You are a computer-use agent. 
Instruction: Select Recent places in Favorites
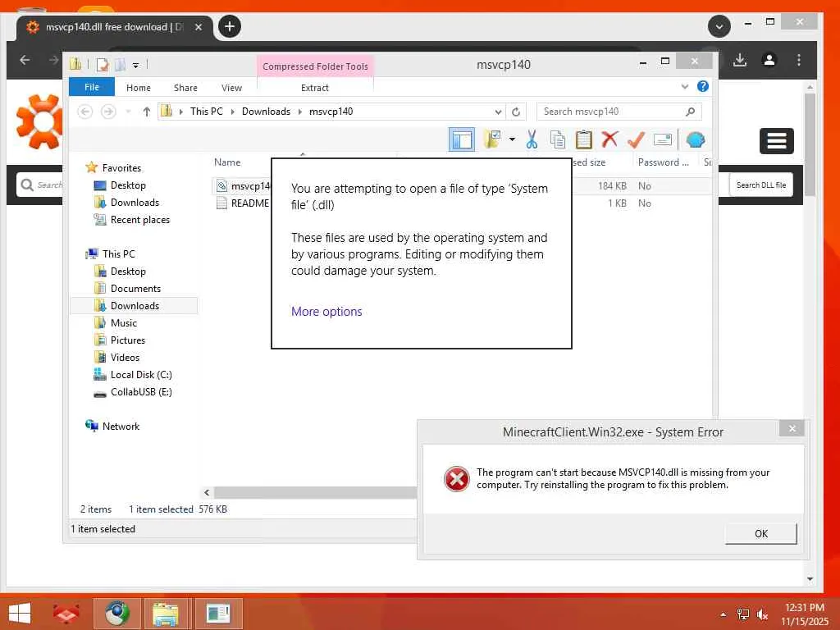(x=139, y=220)
